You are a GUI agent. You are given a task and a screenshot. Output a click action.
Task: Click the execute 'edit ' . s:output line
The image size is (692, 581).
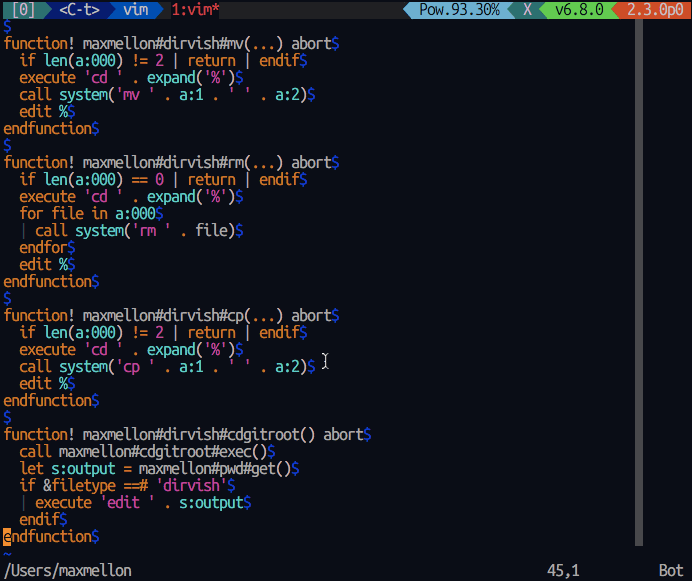point(143,502)
